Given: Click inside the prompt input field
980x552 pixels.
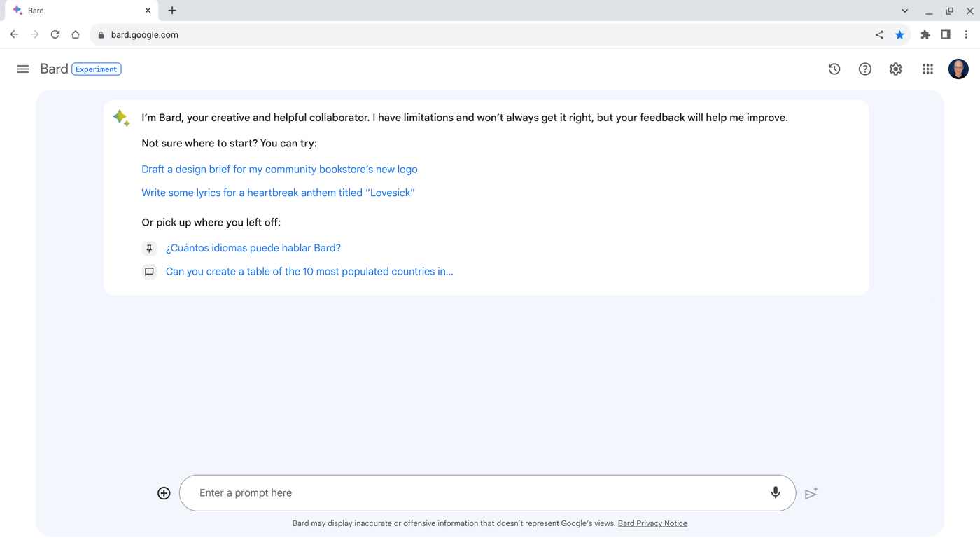Looking at the screenshot, I should [x=420, y=492].
